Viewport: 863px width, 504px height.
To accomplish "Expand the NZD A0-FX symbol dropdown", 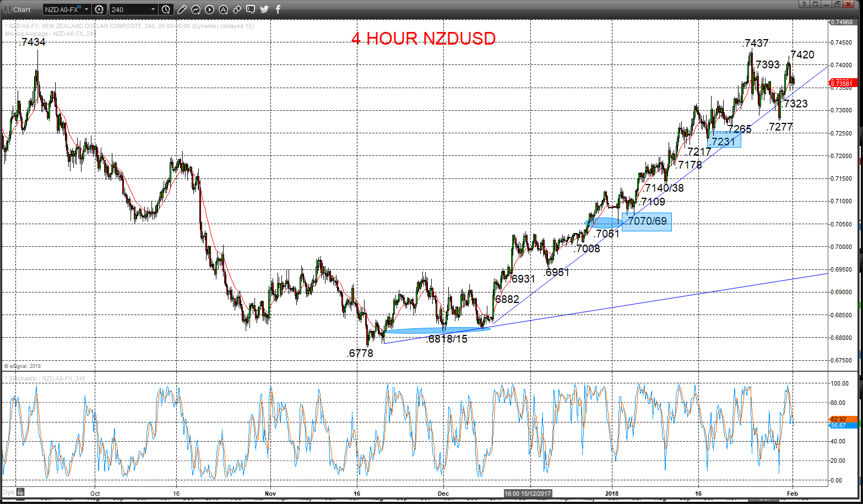I will click(x=86, y=9).
